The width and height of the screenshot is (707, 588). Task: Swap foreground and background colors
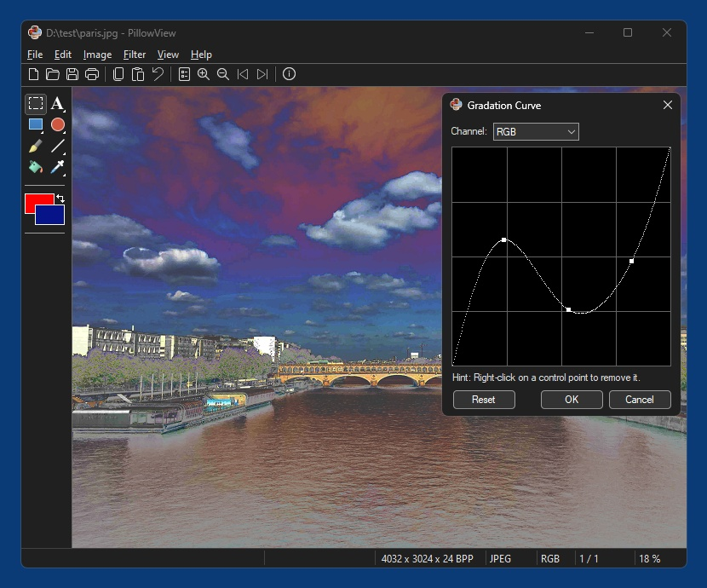pyautogui.click(x=60, y=199)
